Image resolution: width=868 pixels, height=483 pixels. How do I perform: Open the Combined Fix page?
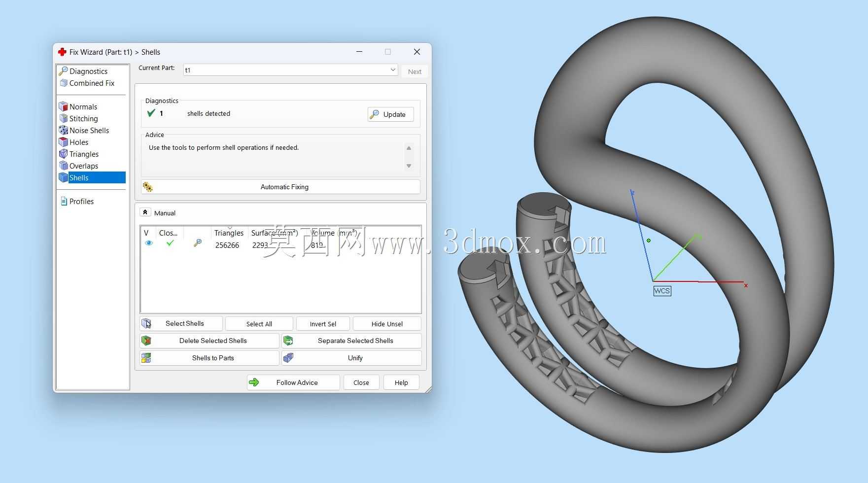pyautogui.click(x=92, y=83)
